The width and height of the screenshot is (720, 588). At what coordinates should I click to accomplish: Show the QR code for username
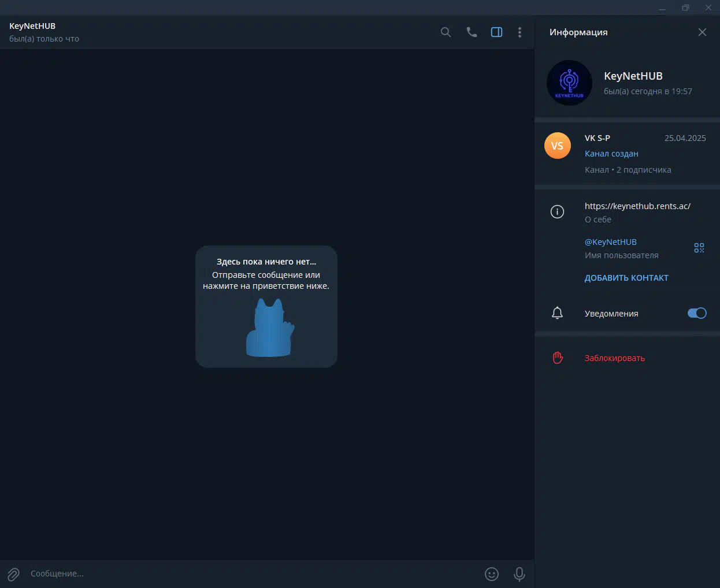click(699, 248)
